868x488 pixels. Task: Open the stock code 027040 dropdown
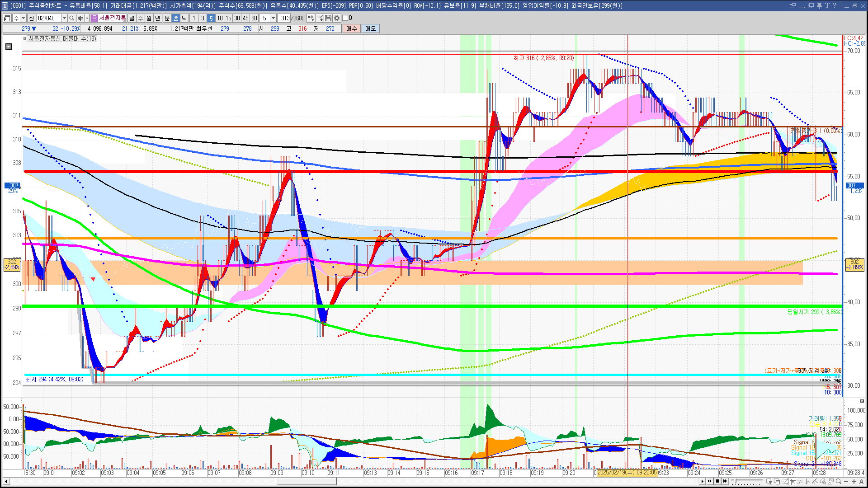(x=64, y=18)
